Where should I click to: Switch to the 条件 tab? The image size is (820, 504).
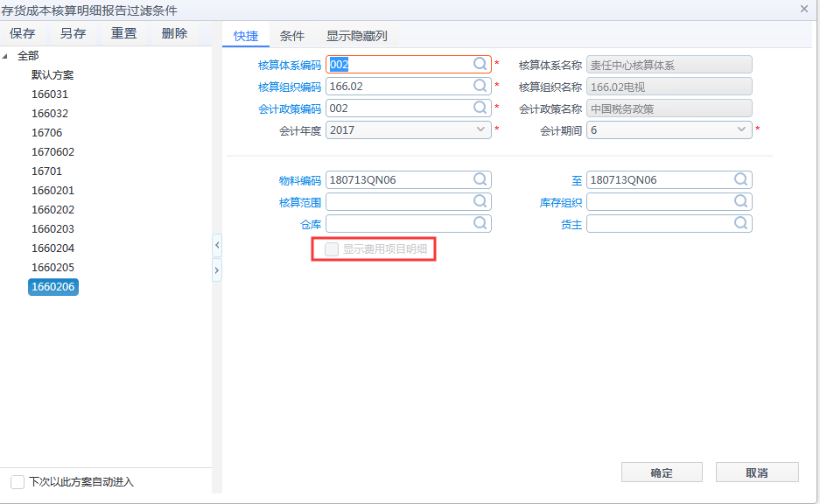click(291, 36)
